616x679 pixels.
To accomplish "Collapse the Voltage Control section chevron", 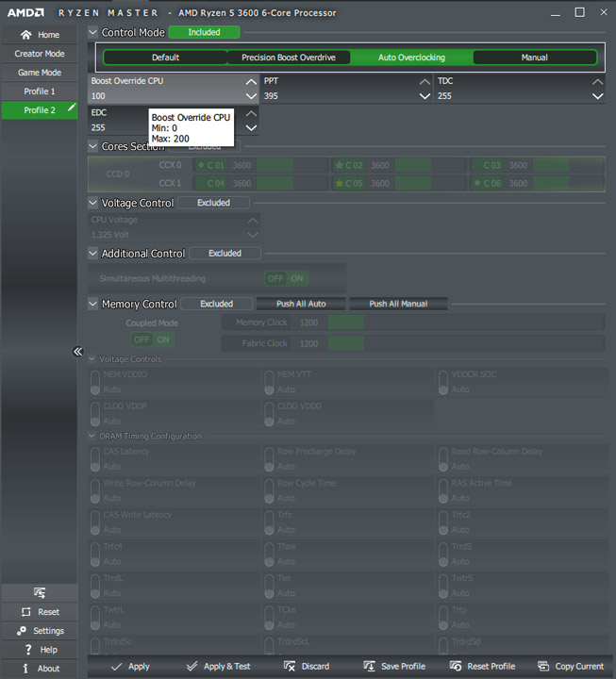I will click(x=92, y=202).
